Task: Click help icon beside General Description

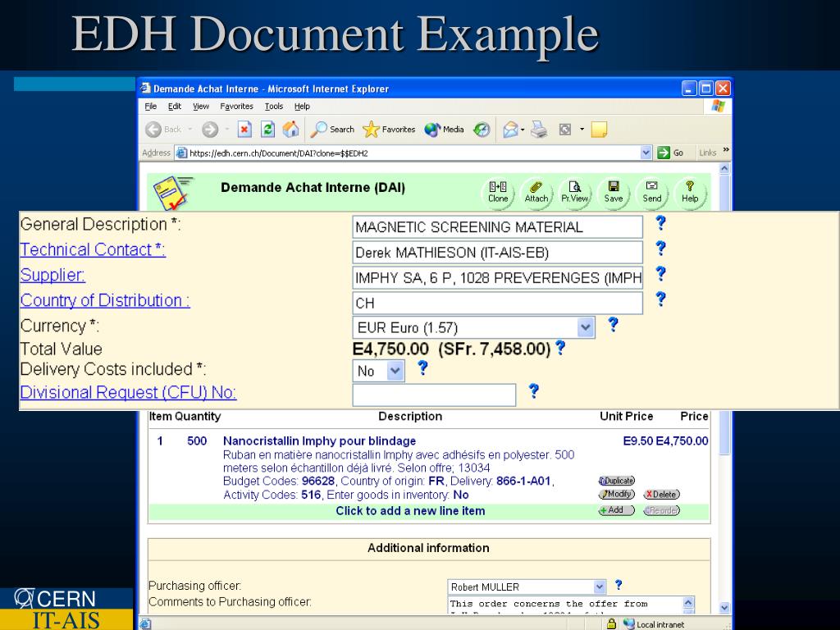Action: 661,222
